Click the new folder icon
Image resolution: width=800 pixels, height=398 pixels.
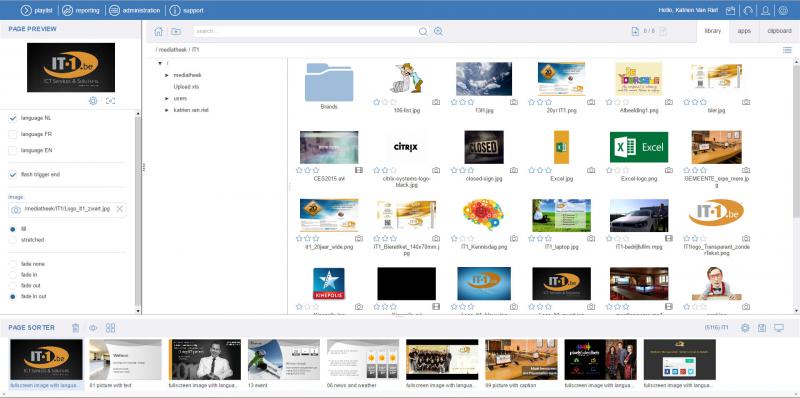(176, 32)
